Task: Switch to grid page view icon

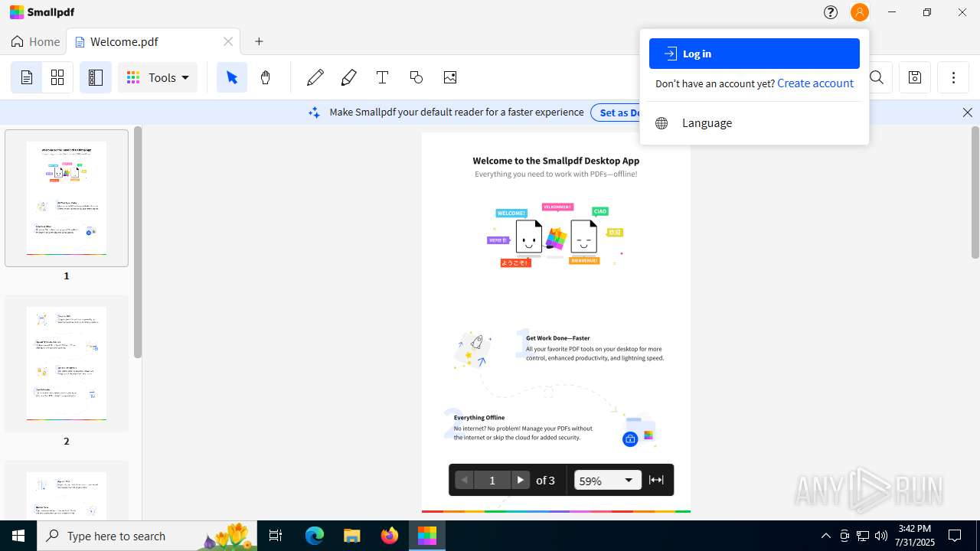Action: coord(57,77)
